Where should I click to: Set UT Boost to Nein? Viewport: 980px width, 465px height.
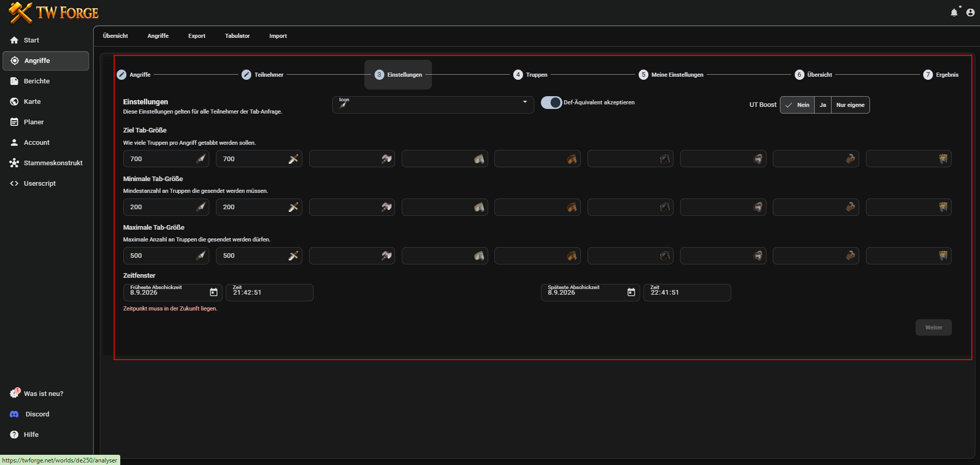797,105
